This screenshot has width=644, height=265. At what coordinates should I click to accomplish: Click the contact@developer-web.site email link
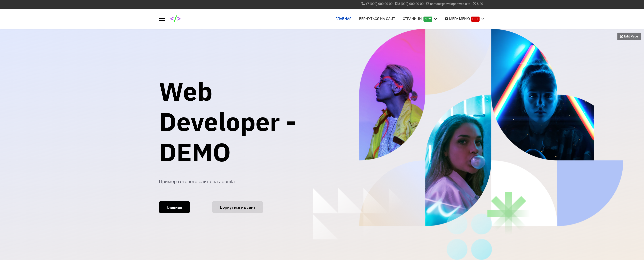coord(450,4)
